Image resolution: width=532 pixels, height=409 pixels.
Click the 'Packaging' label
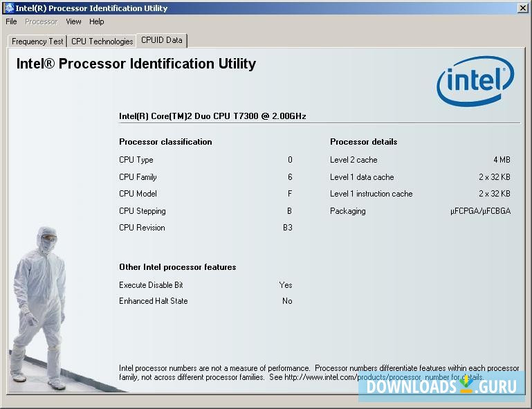tap(348, 211)
